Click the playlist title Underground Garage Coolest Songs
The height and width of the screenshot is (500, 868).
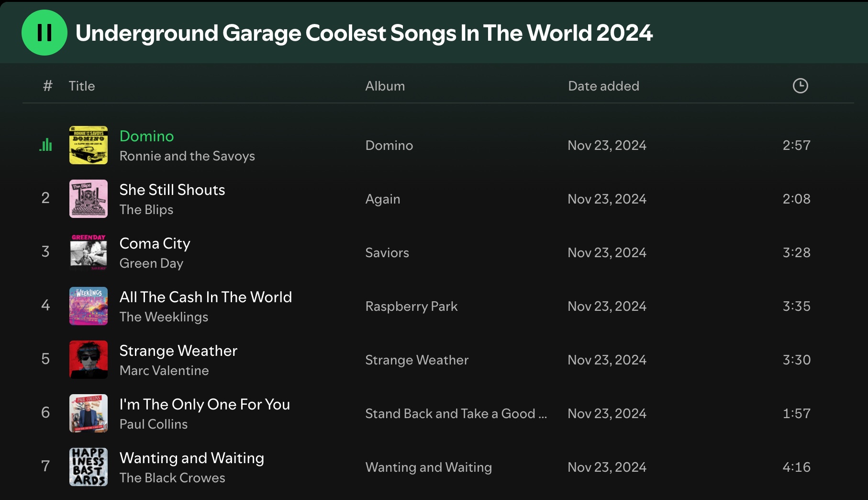pyautogui.click(x=364, y=33)
